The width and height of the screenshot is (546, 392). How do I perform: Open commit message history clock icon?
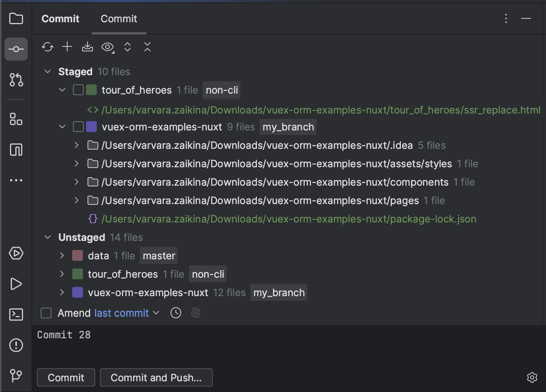176,313
